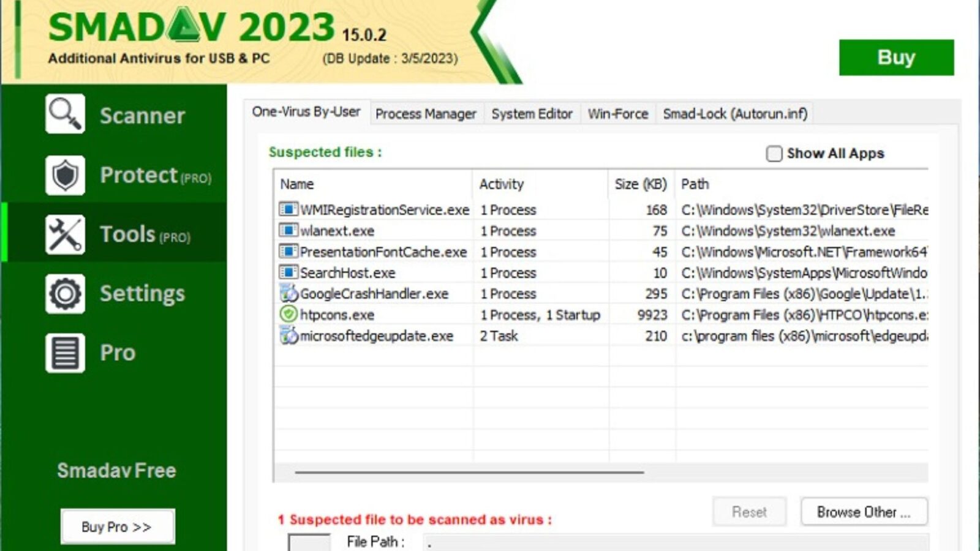Click the green check icon beside htpcons.exe

point(287,315)
